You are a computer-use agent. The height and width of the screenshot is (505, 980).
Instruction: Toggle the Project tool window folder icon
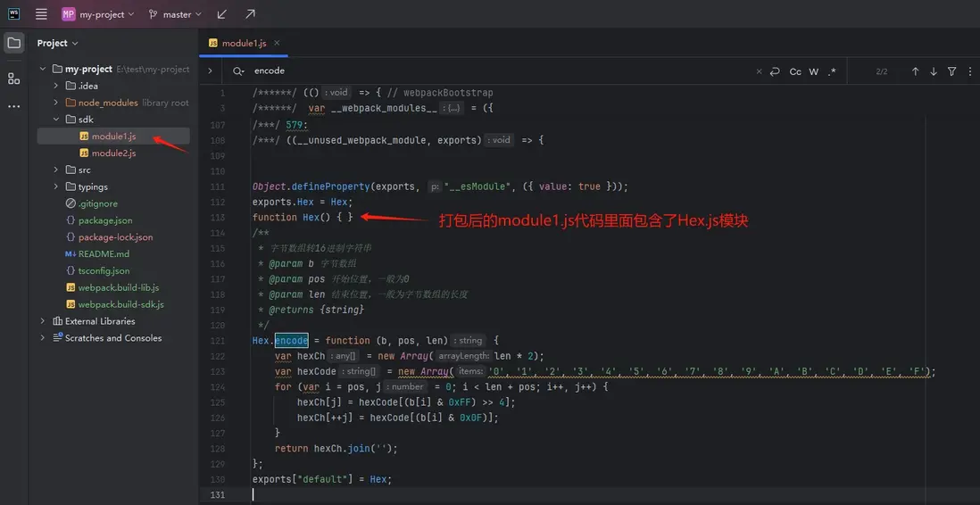click(x=13, y=43)
